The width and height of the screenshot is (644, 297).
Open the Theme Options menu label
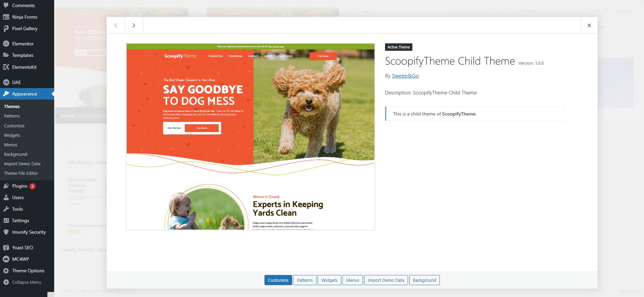click(28, 271)
